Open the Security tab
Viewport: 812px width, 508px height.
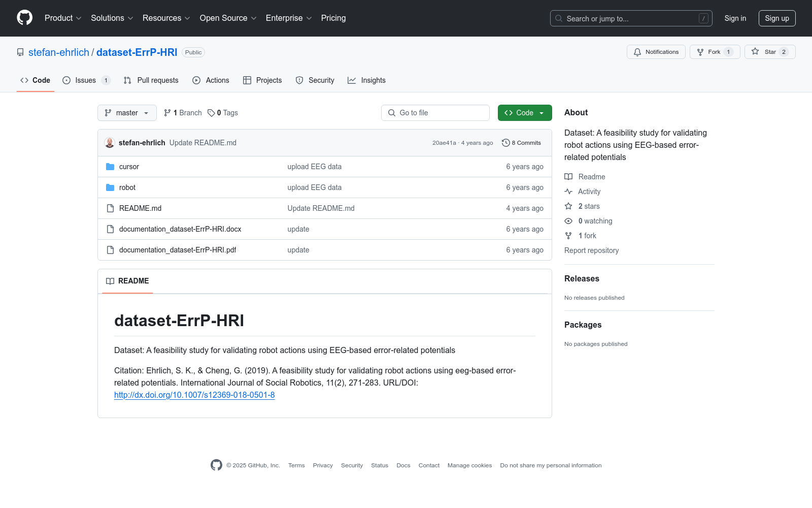(x=315, y=80)
